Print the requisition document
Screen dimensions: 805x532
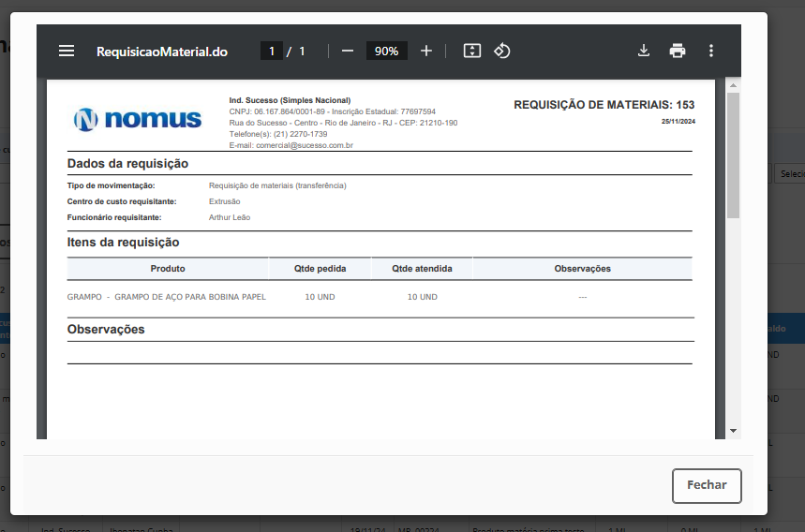click(x=678, y=51)
